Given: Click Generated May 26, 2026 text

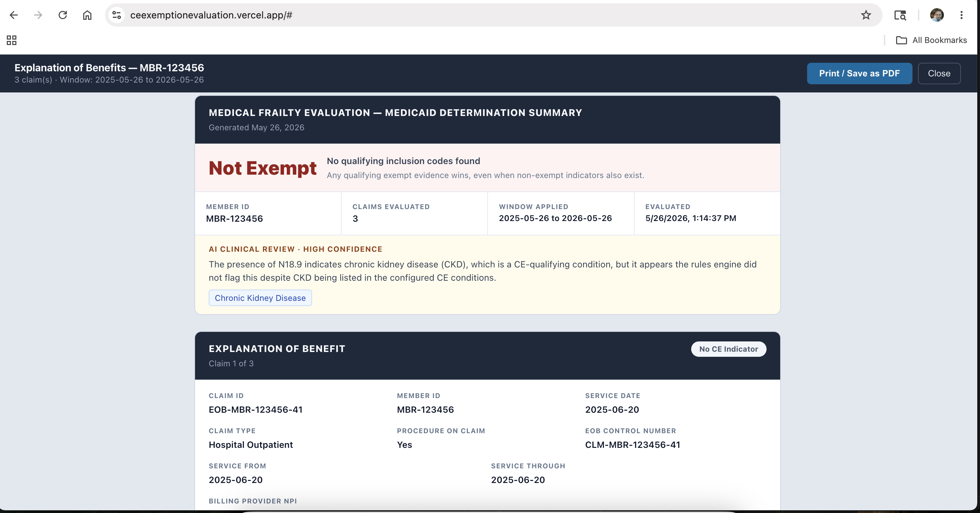Looking at the screenshot, I should [256, 128].
